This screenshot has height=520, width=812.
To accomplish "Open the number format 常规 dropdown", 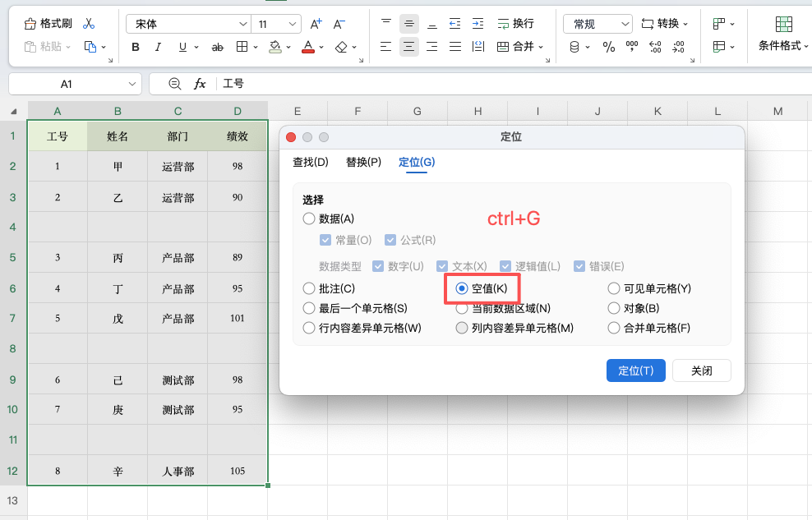I will 625,24.
